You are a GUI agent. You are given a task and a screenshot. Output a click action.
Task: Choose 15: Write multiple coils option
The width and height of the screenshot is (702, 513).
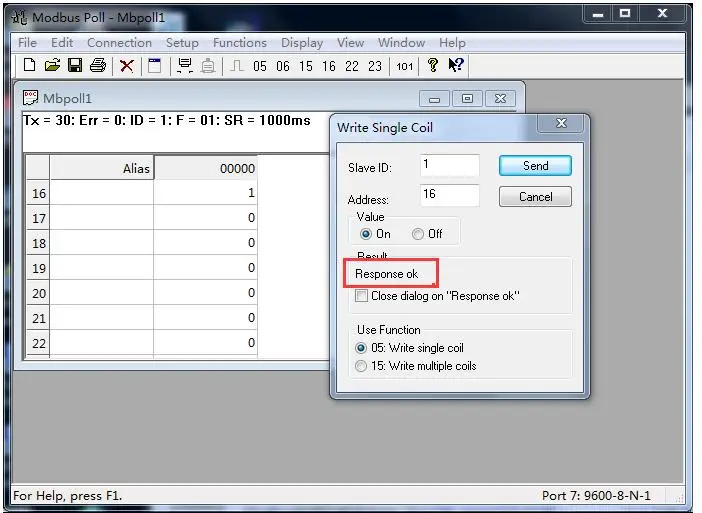[361, 366]
